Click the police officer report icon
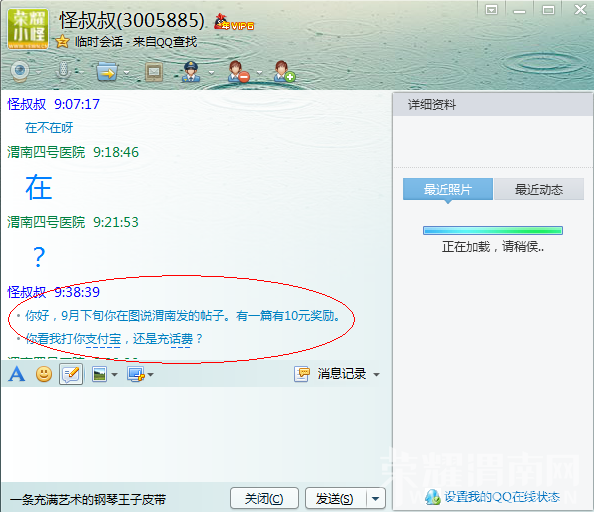This screenshot has height=512, width=594. (x=191, y=72)
